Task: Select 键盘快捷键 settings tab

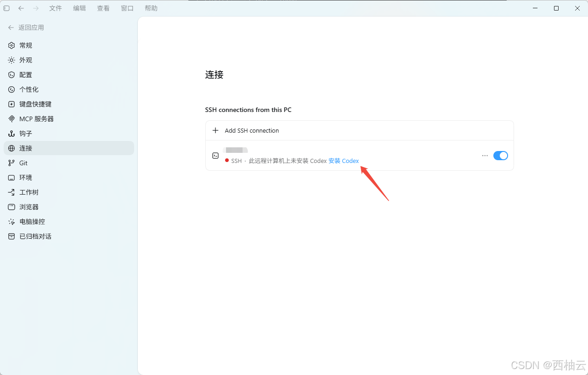Action: click(x=69, y=104)
